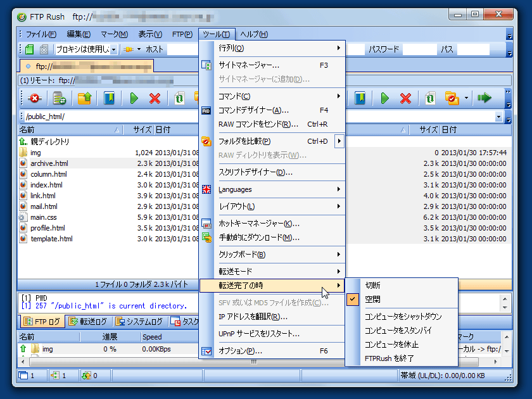
Task: Sort left pane by 名前 column header
Action: tap(70, 130)
